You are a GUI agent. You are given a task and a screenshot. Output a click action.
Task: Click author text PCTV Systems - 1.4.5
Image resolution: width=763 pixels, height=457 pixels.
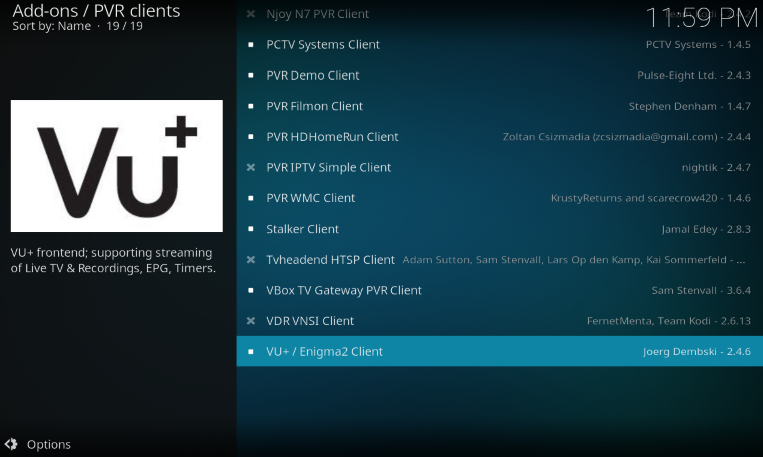pos(698,45)
